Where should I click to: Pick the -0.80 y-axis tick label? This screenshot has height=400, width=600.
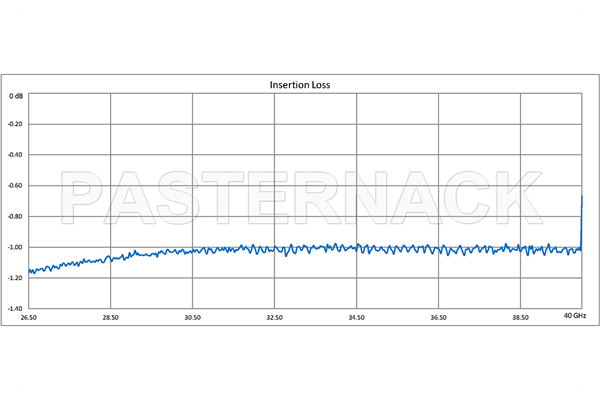click(15, 217)
